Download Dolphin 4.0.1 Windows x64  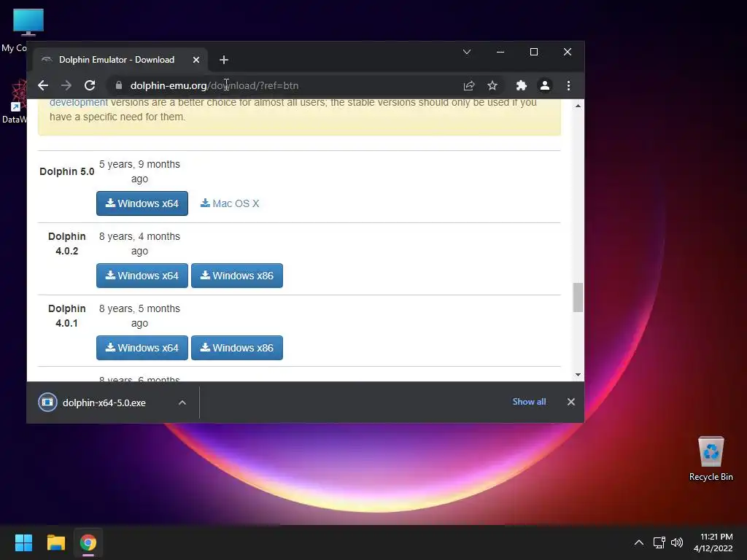(x=142, y=348)
